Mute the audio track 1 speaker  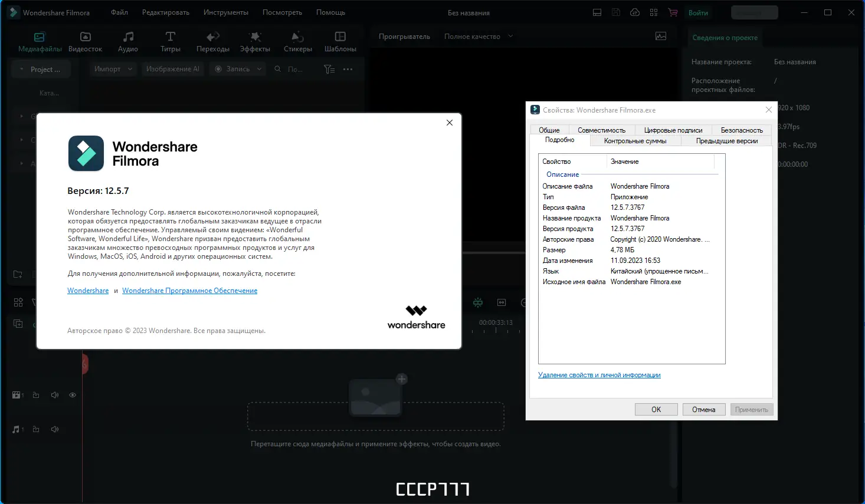pos(55,429)
